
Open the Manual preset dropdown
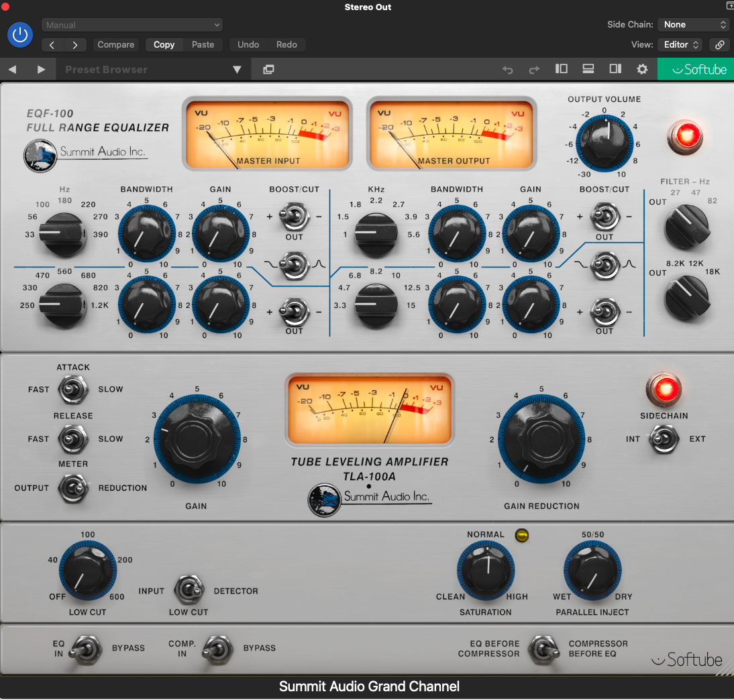pos(132,25)
